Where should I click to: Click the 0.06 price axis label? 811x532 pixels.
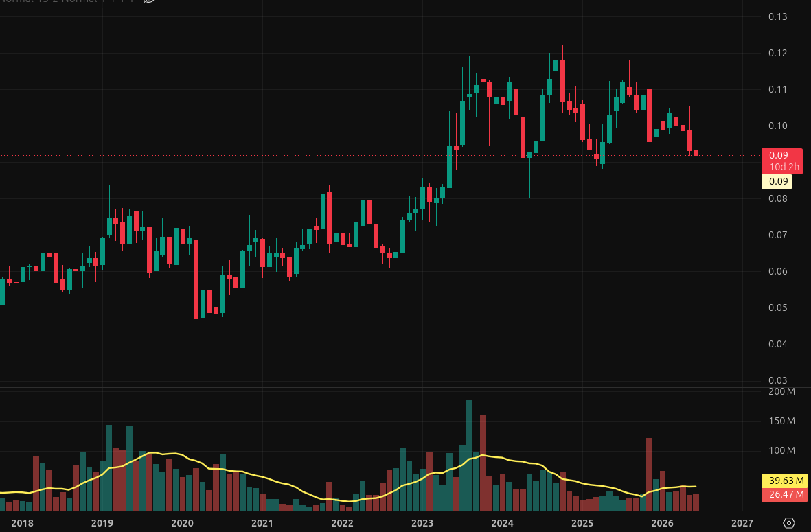778,271
